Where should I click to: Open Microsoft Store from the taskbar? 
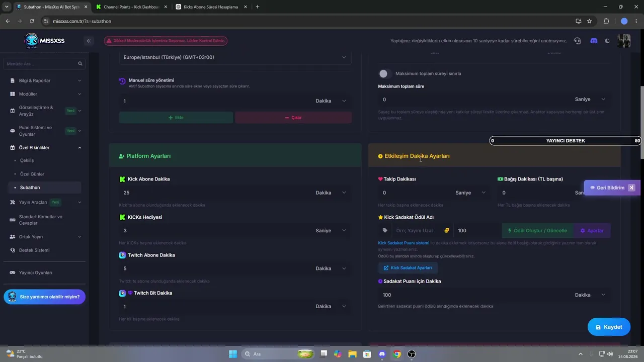[x=367, y=354]
